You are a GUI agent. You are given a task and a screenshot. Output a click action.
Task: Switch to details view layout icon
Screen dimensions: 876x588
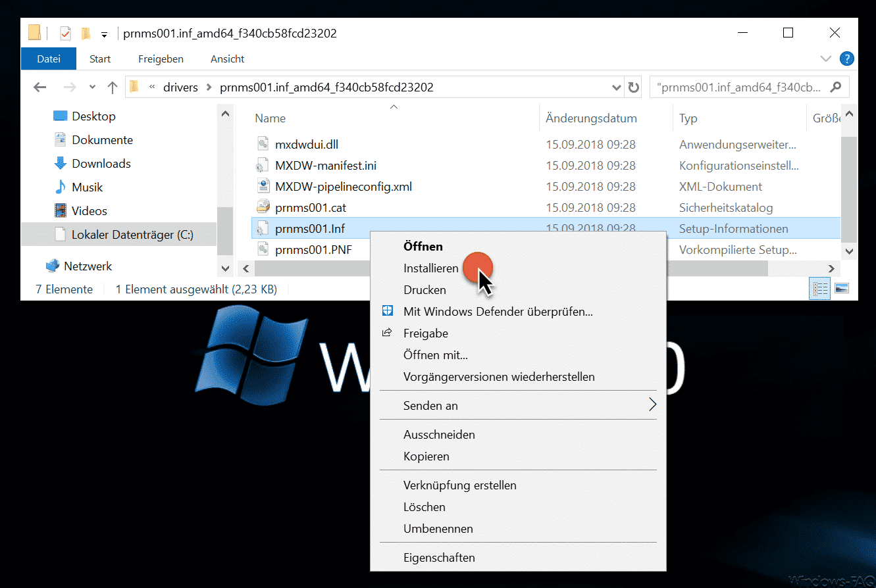click(820, 289)
